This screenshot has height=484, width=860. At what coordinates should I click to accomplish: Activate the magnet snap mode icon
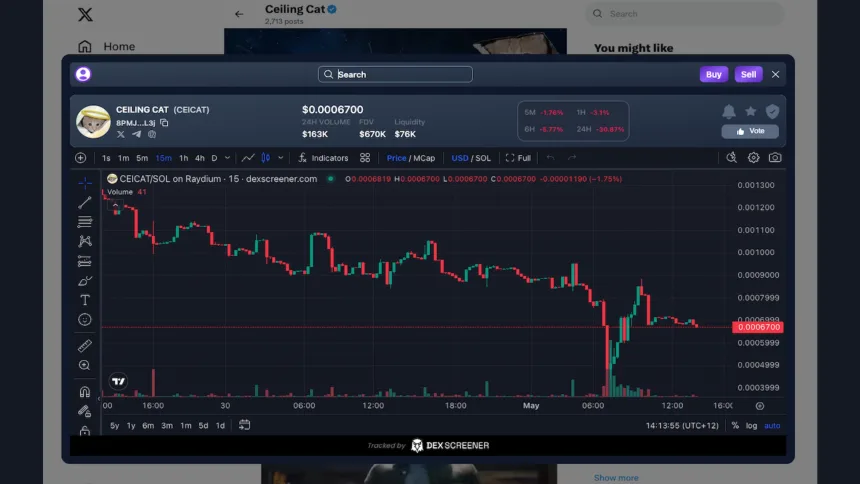click(x=85, y=392)
